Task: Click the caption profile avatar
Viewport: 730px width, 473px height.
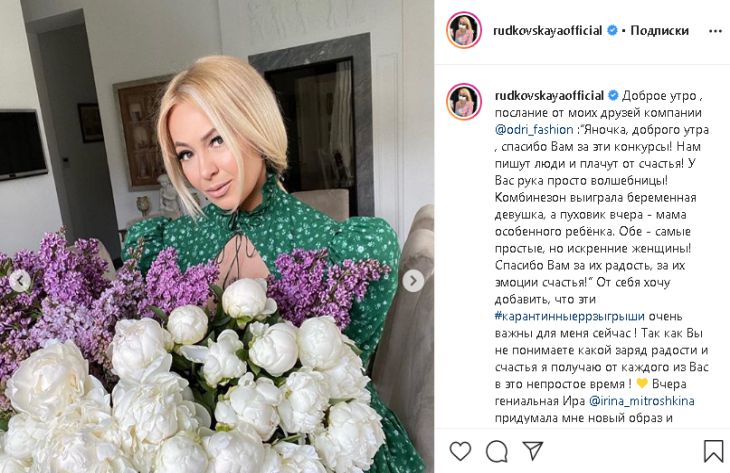Action: (464, 101)
